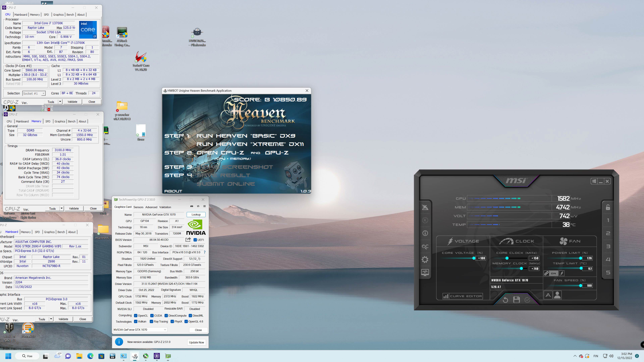
Task: Toggle automatic fan speed A button
Action: click(548, 295)
